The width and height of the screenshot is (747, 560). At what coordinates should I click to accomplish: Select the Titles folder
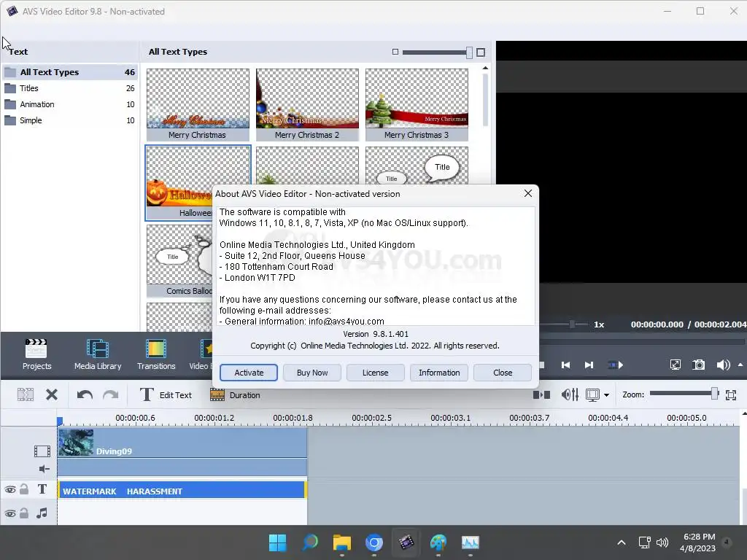pyautogui.click(x=70, y=88)
